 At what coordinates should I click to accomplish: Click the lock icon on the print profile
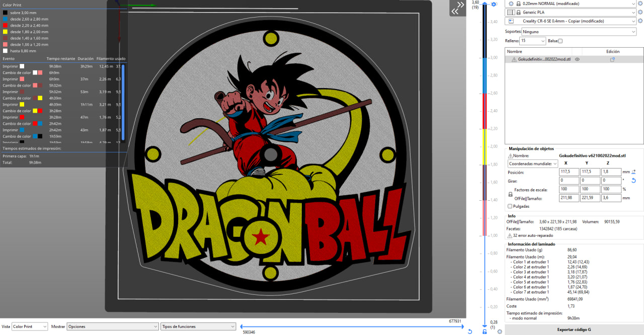click(x=518, y=4)
